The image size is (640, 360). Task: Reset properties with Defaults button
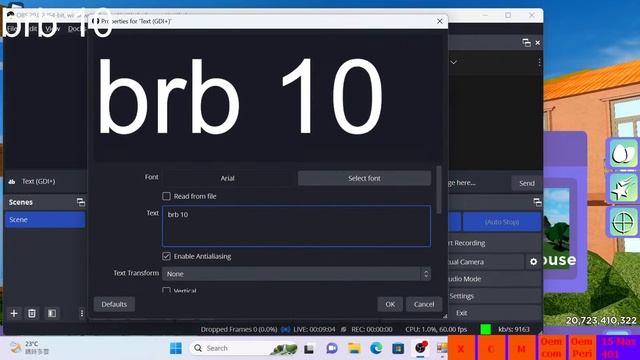coord(114,304)
